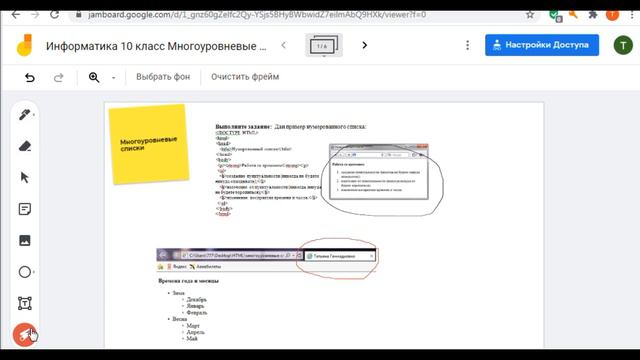Image resolution: width=640 pixels, height=360 pixels.
Task: Add a sticky note with the note tool
Action: [25, 209]
